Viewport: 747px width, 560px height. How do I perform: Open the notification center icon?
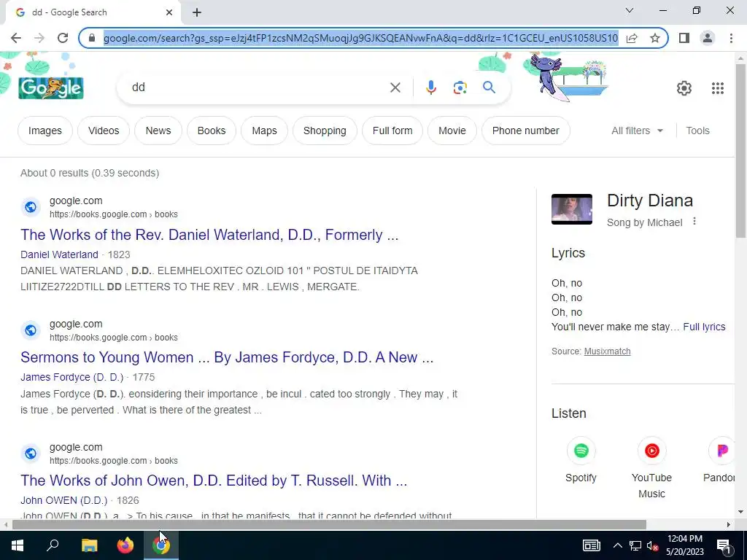point(723,545)
